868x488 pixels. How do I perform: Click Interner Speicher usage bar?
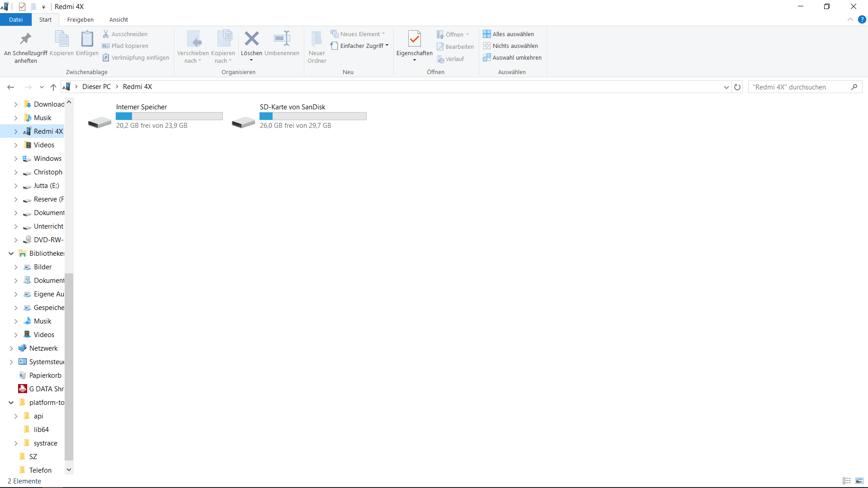(x=169, y=116)
